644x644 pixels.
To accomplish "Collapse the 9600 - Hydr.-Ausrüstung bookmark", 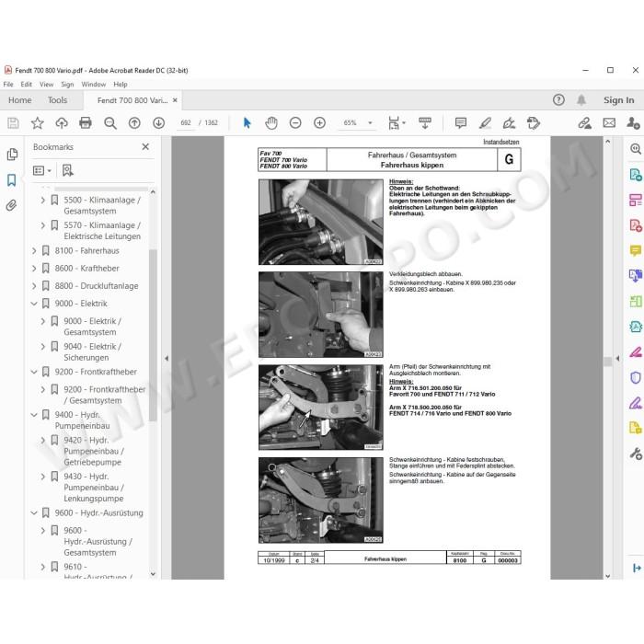I will 34,513.
